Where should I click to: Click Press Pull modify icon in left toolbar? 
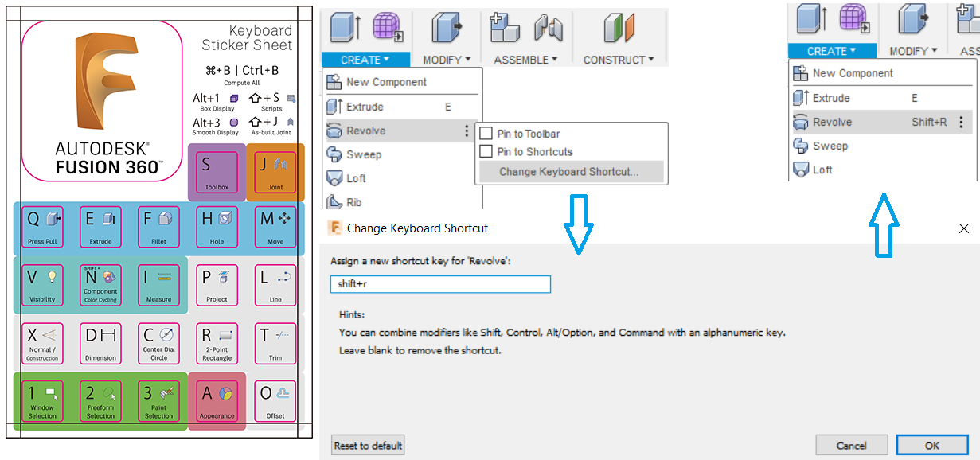pos(447,27)
